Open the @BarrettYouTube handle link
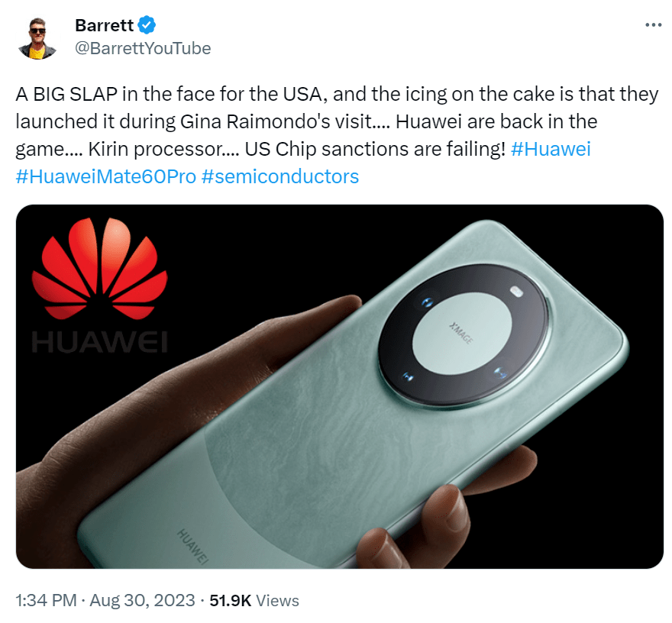This screenshot has height=623, width=672. (x=143, y=48)
